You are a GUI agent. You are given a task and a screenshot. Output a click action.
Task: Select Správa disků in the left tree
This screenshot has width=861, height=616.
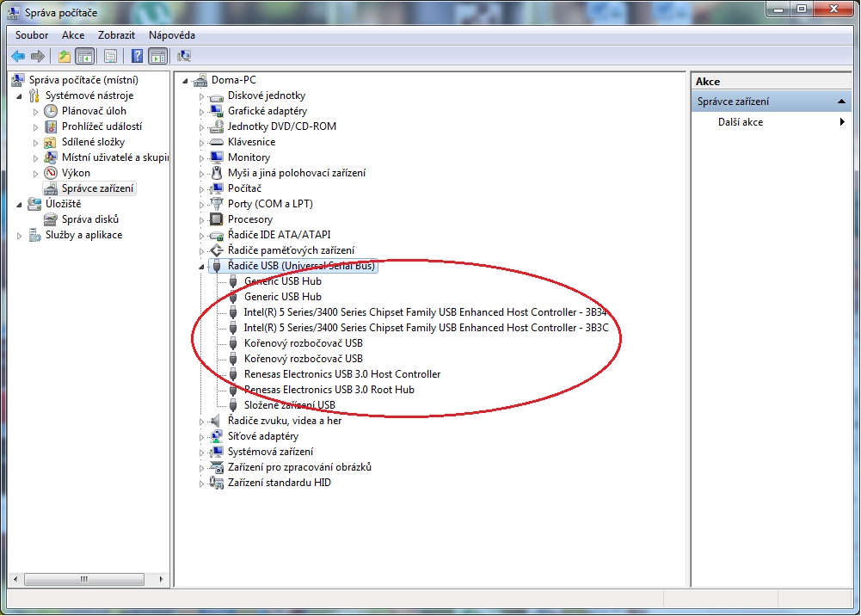tap(89, 219)
